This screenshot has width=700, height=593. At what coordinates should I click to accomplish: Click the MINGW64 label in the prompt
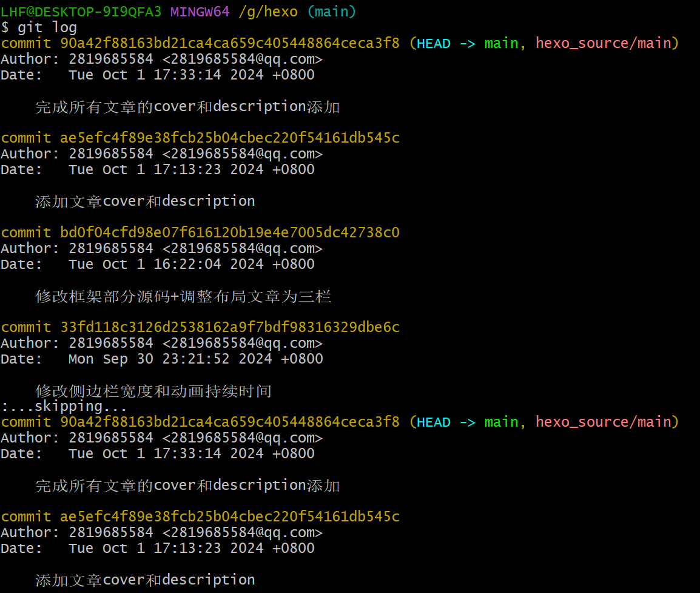(x=200, y=12)
